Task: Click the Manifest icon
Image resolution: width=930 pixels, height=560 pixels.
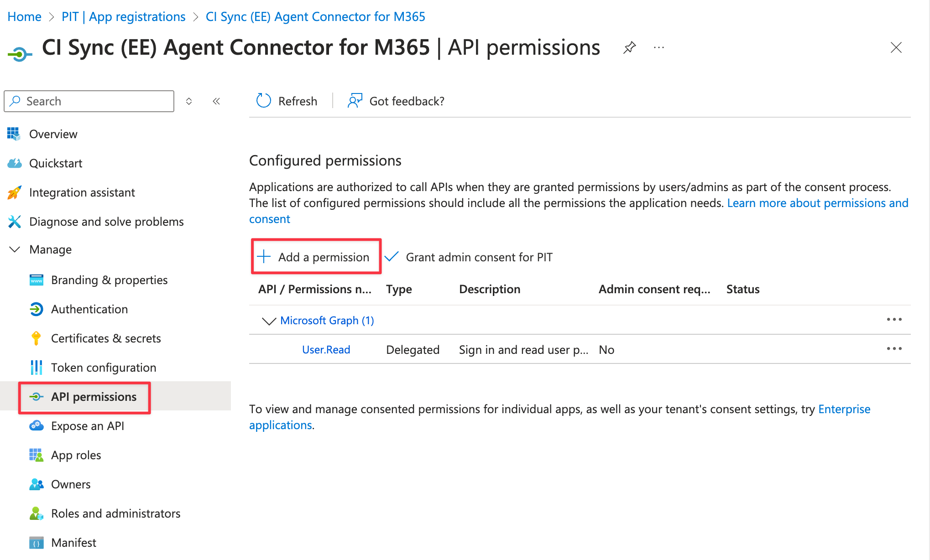Action: pos(37,543)
